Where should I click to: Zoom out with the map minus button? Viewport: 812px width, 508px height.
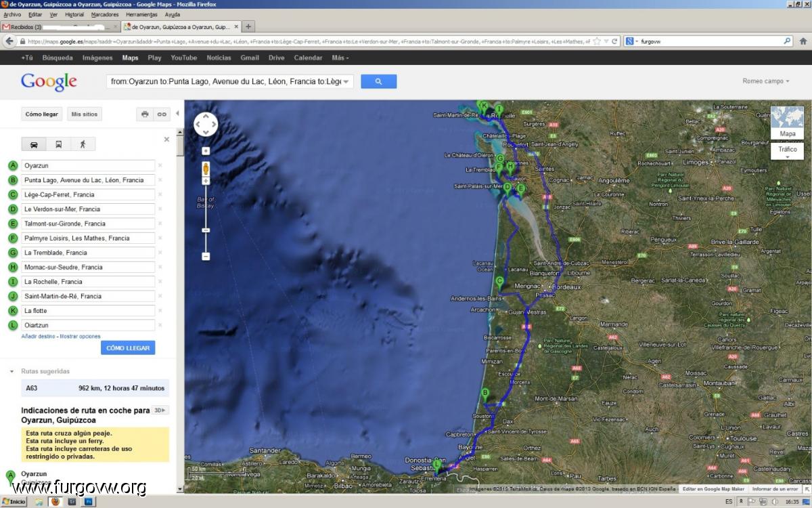tap(206, 256)
